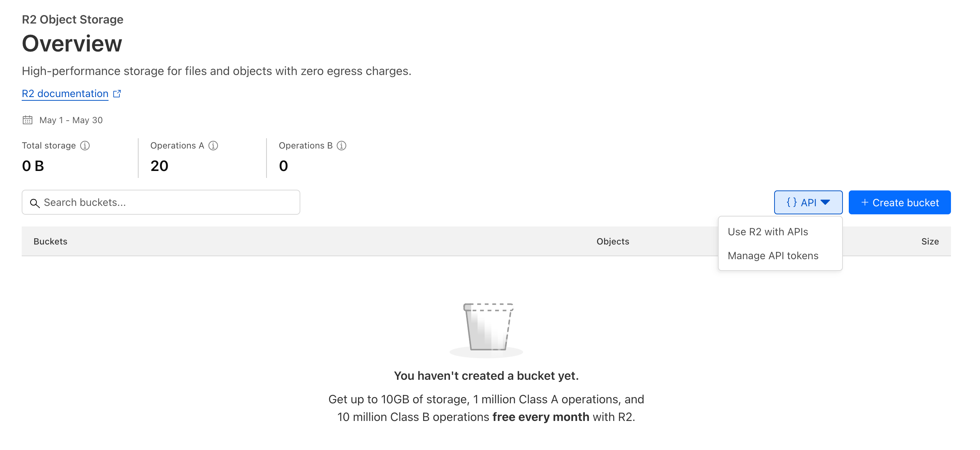Click the magnifier icon in bucket search
The height and width of the screenshot is (450, 980).
35,203
